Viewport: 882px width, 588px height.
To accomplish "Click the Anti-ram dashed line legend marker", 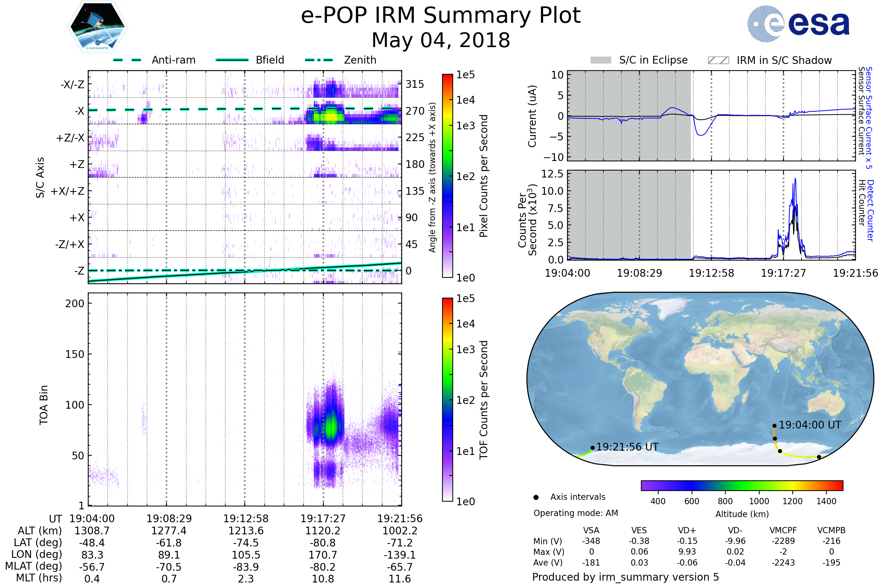I will click(x=127, y=60).
